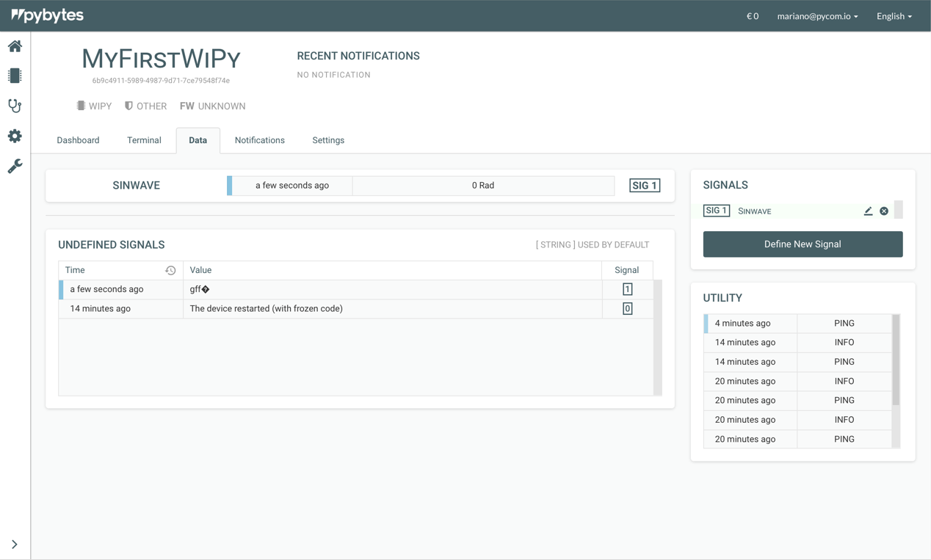Select the device restarted message row
931x560 pixels.
click(266, 309)
